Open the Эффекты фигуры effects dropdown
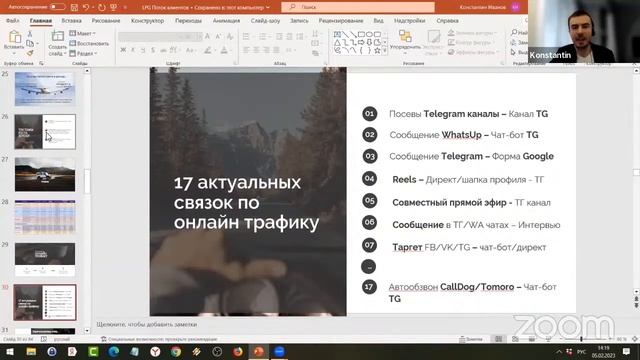 coord(474,52)
